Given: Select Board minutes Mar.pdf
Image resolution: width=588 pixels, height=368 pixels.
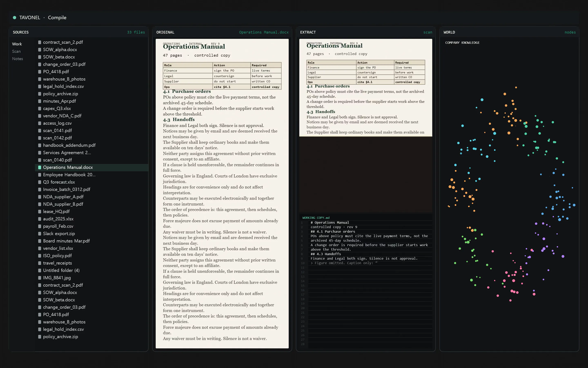Looking at the screenshot, I should click(x=92, y=241).
